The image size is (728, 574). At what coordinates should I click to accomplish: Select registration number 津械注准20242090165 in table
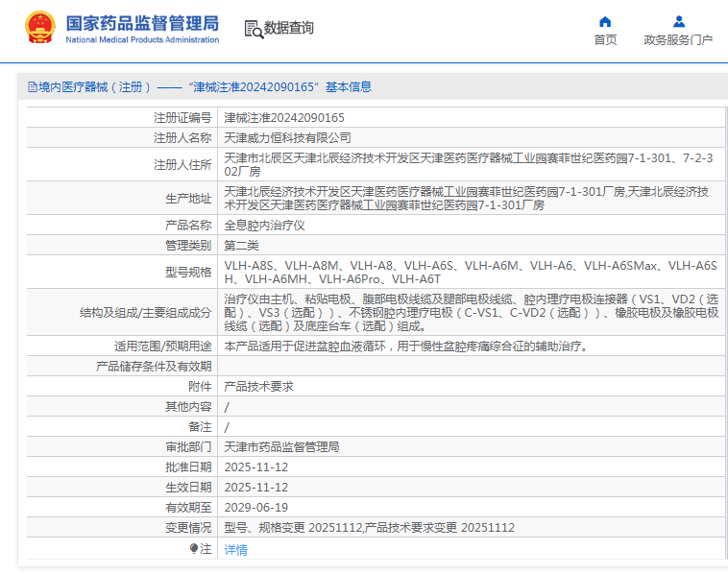[x=284, y=118]
